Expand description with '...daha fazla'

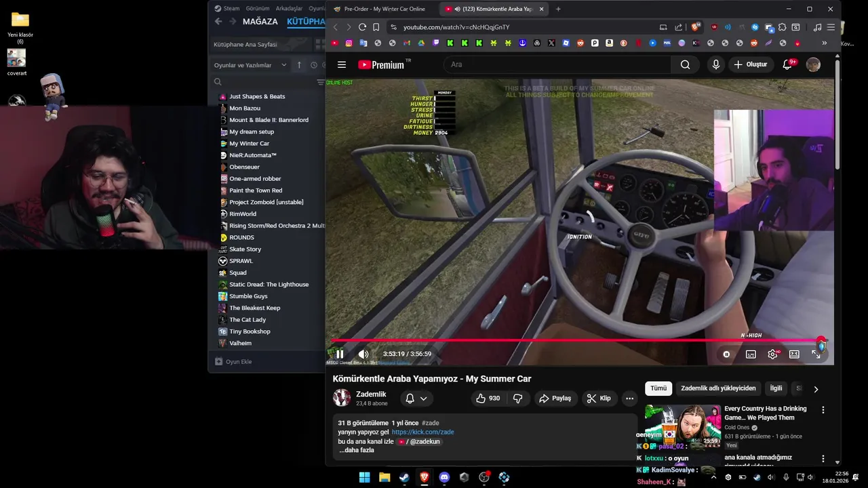pos(357,450)
